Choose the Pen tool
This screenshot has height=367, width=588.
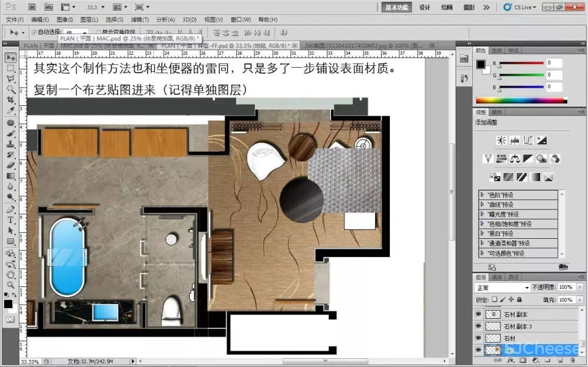pos(11,209)
